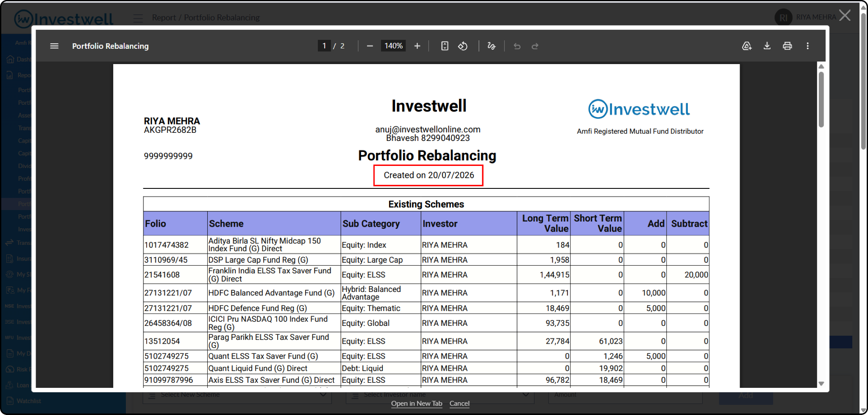Click the 20,000 subtract value
Image resolution: width=868 pixels, height=415 pixels.
(x=696, y=275)
